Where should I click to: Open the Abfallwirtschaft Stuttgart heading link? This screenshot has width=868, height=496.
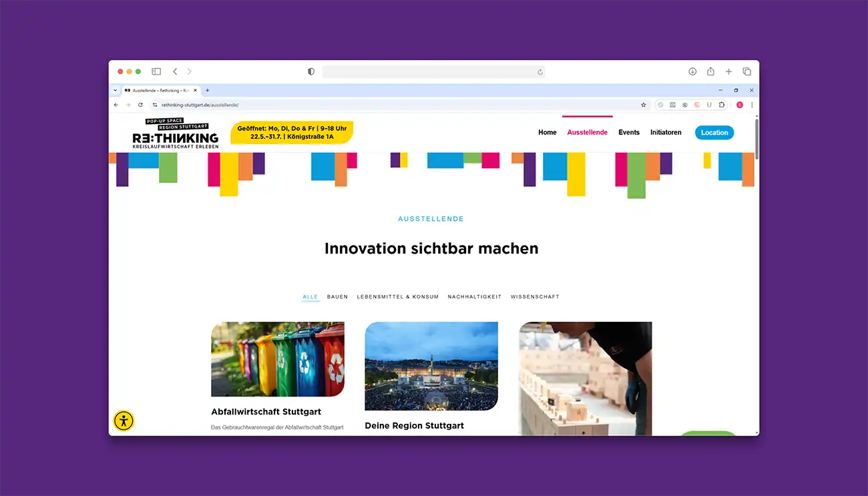coord(266,412)
